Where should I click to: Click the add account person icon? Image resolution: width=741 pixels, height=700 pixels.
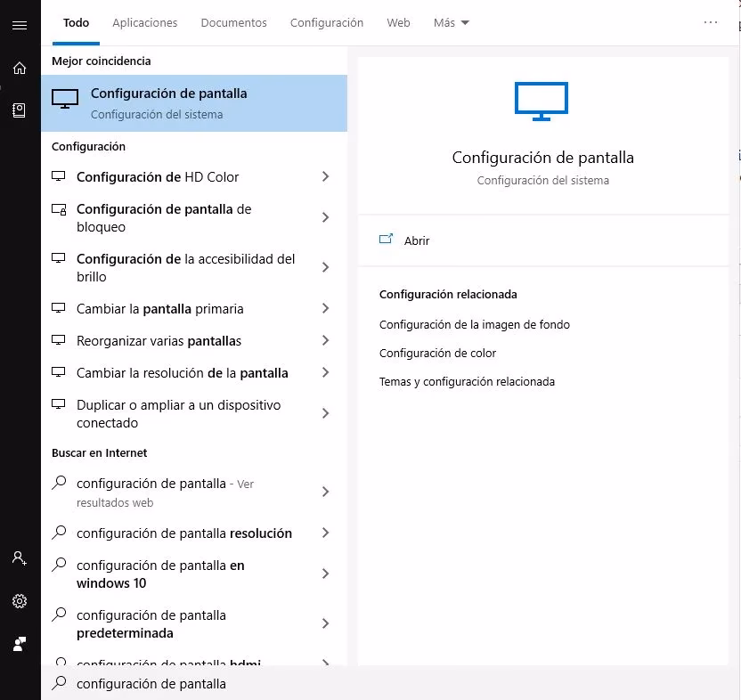20,558
